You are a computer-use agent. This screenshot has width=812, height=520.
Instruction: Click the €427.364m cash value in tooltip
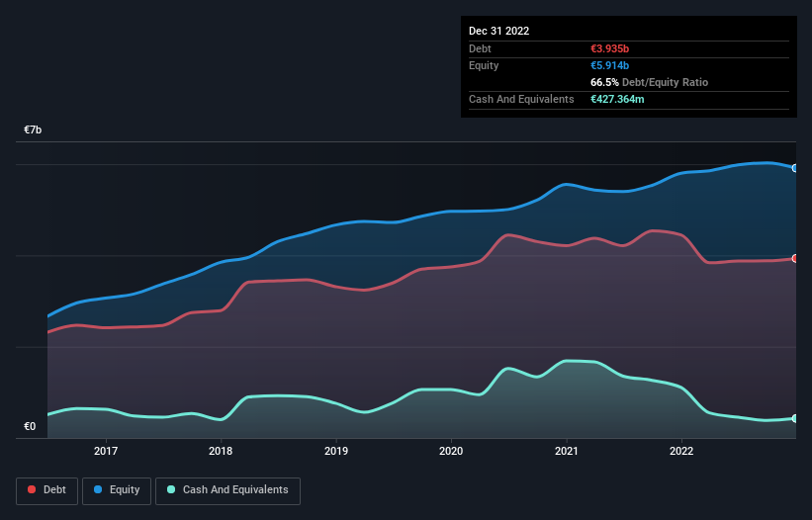pyautogui.click(x=617, y=99)
